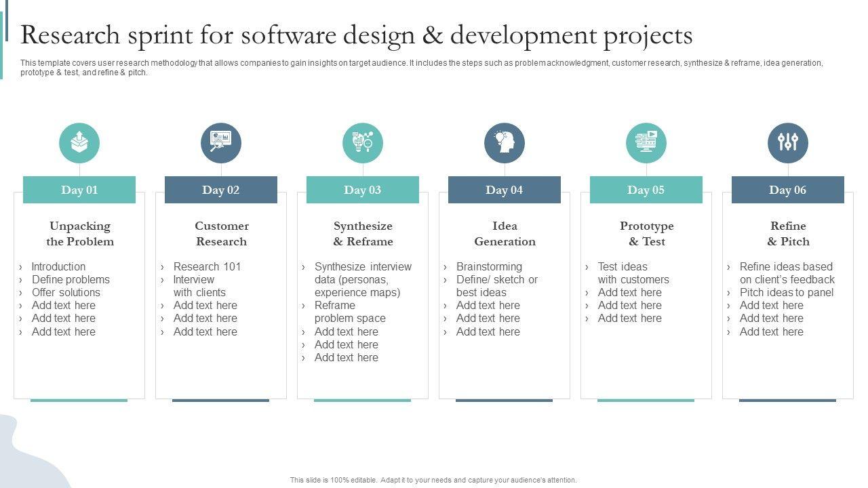This screenshot has width=868, height=488.
Task: Select the Idea Generation heading
Action: pos(505,234)
